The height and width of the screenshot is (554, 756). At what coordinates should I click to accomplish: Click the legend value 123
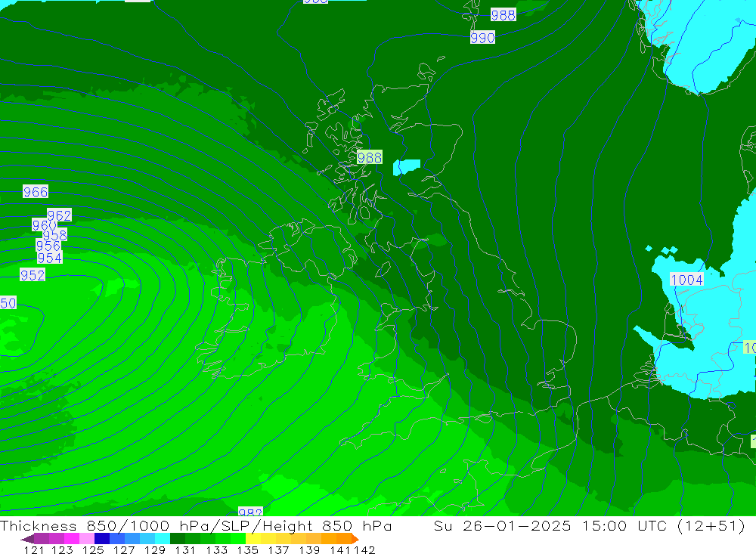tap(62, 549)
